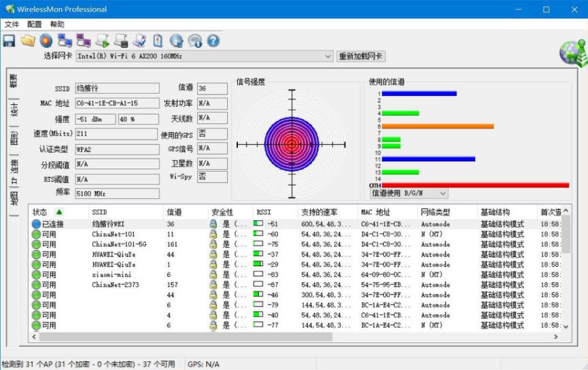Image resolution: width=588 pixels, height=370 pixels.
Task: Click the green status icon of ChinaNet-2373
Action: click(36, 285)
